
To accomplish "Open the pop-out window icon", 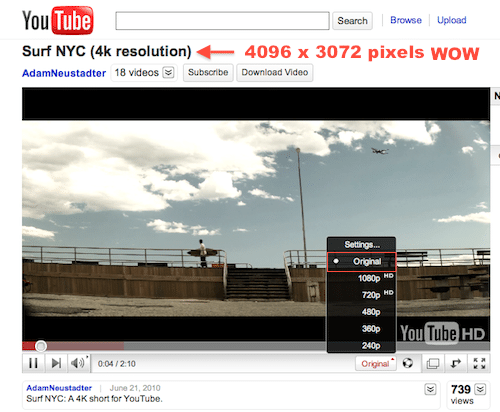I will click(433, 363).
